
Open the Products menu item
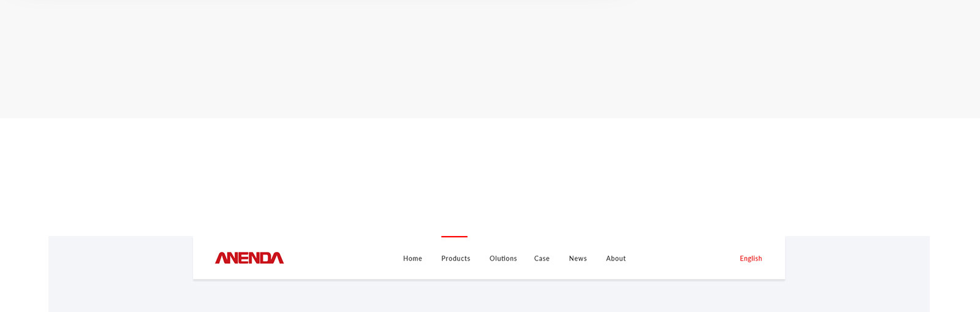[x=455, y=259]
